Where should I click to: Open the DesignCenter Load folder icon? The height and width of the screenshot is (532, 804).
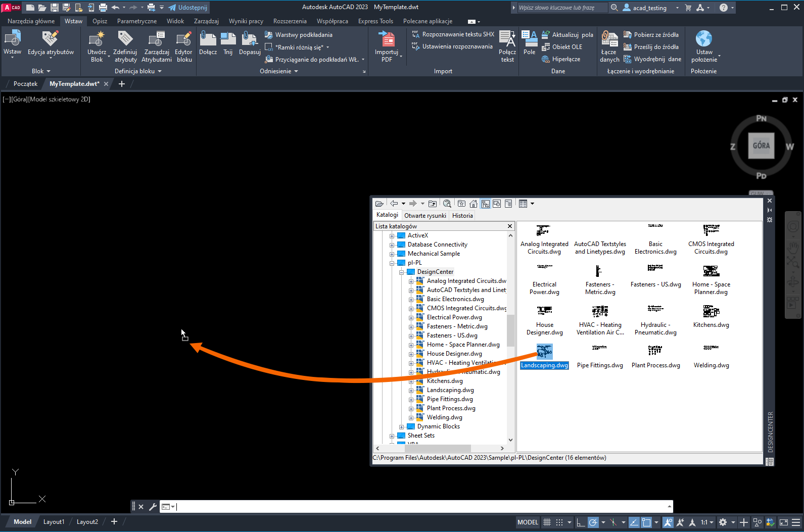pos(379,204)
